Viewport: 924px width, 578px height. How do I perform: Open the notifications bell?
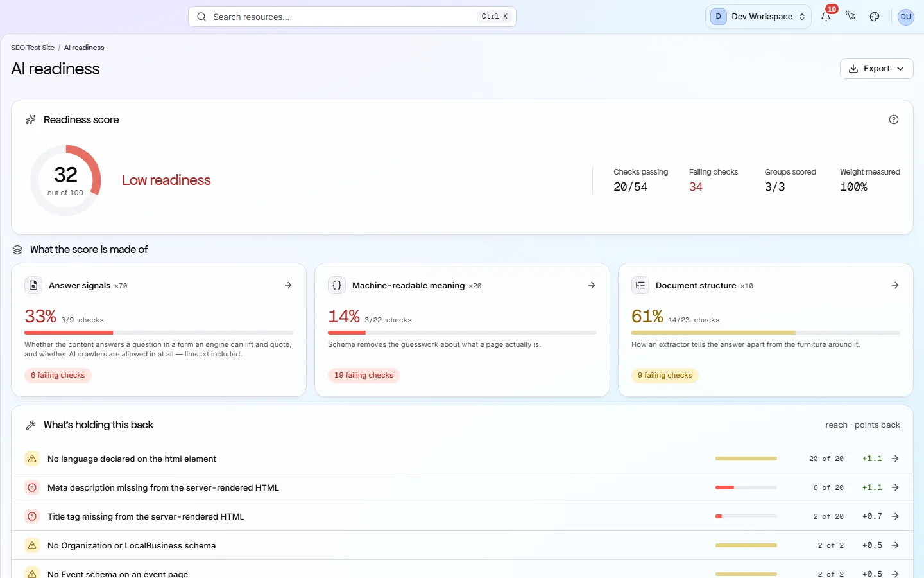826,17
